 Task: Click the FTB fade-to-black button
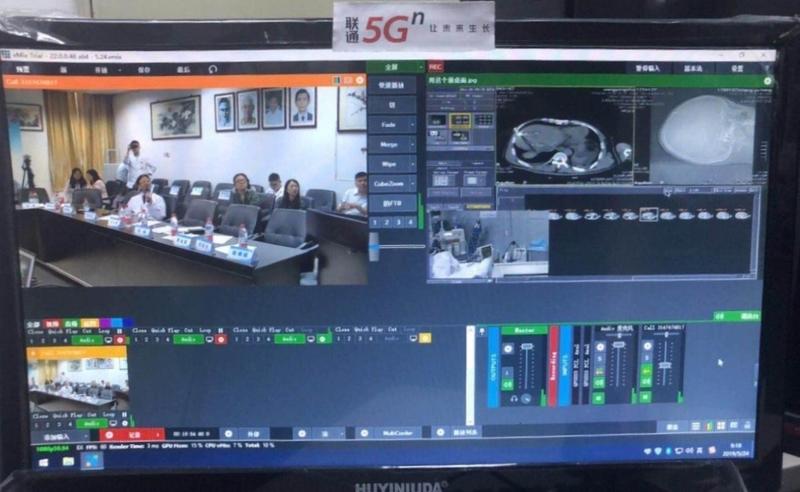coord(391,203)
